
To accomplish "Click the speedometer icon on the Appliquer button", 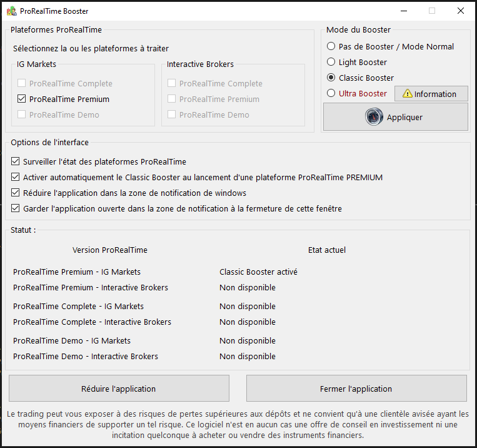I will tap(374, 116).
